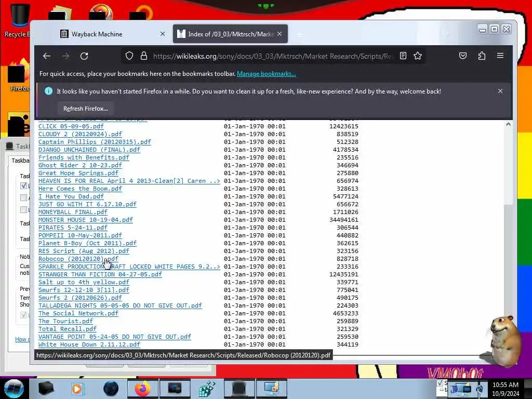Screen dimensions: 532x399
Task: Click the page scrollbar up arrow
Action: click(x=508, y=124)
